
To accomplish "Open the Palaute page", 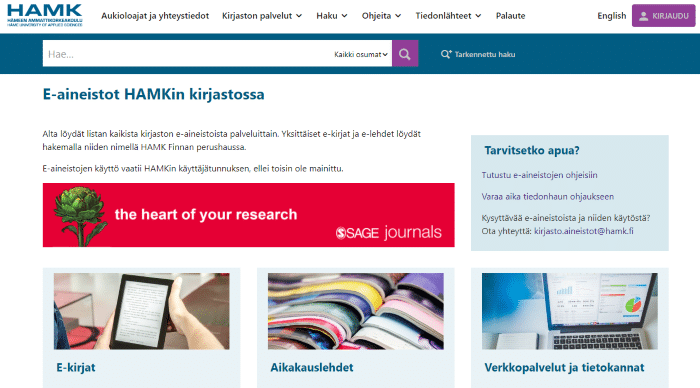I will [x=510, y=16].
